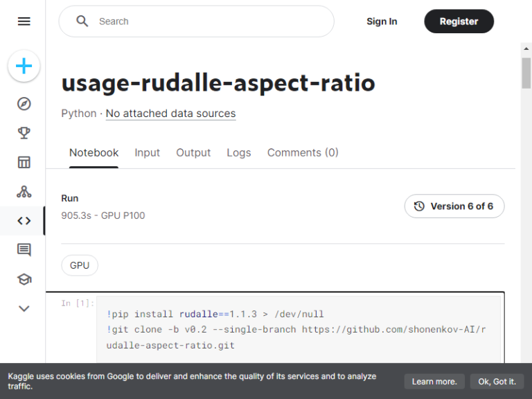Screen dimensions: 532x399
Task: Switch to the Logs tab
Action: [239, 152]
